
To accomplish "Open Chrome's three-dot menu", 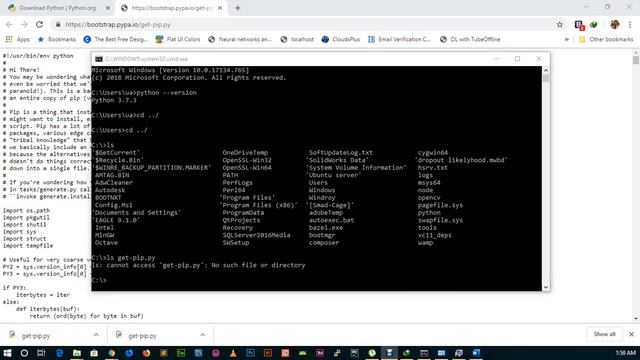I will tap(630, 24).
